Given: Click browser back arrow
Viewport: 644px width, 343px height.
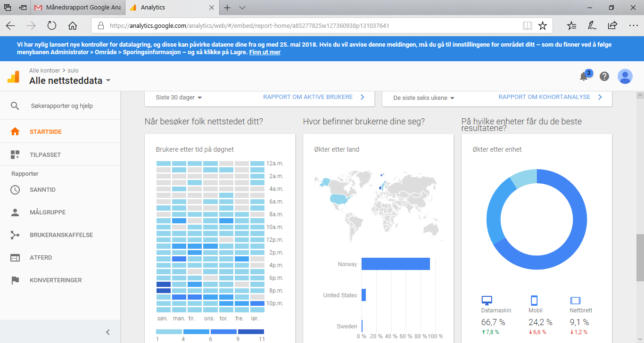Looking at the screenshot, I should (10, 25).
